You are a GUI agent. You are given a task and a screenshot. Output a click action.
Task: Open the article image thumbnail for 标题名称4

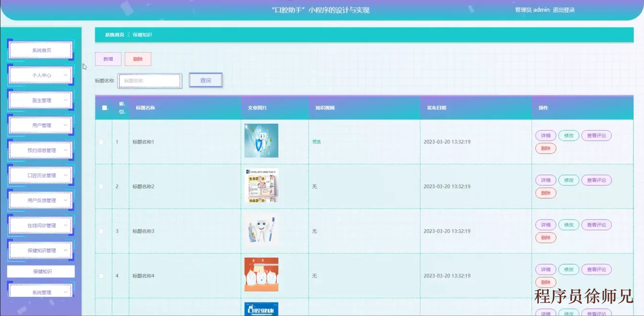tap(261, 275)
